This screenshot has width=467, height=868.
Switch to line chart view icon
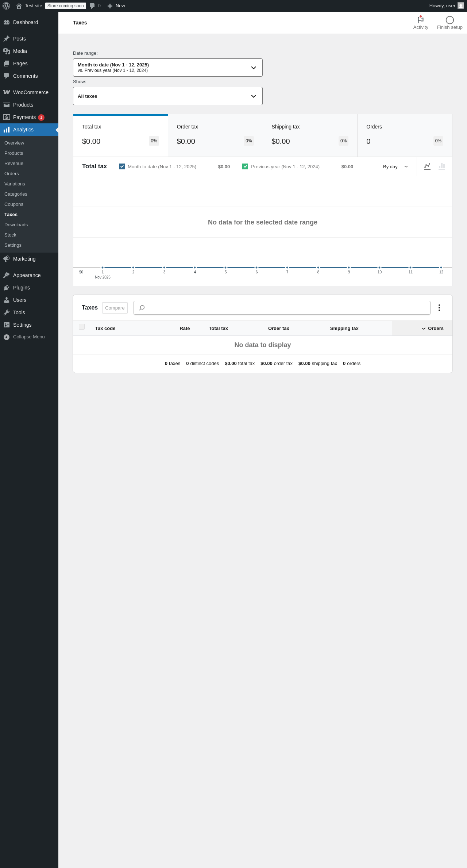[x=427, y=166]
